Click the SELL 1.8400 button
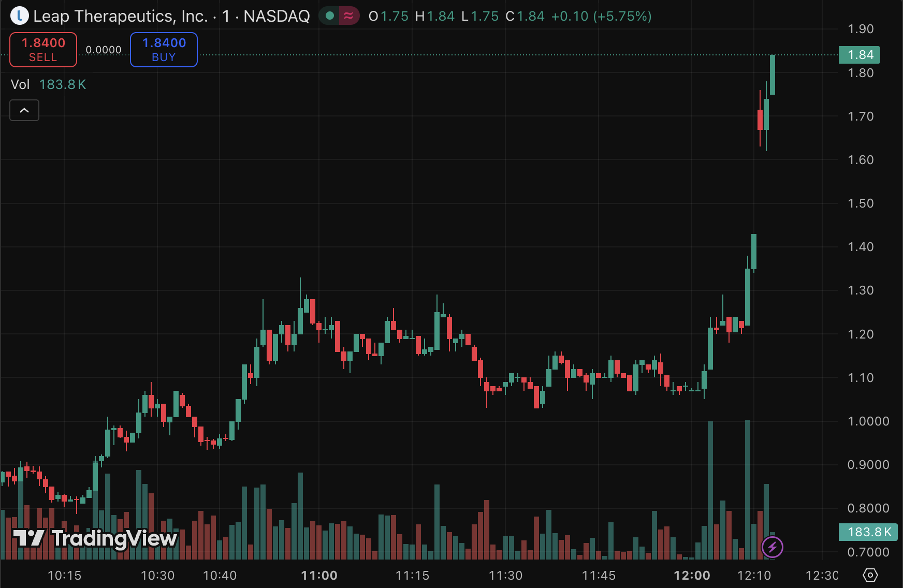The image size is (903, 588). click(x=43, y=50)
